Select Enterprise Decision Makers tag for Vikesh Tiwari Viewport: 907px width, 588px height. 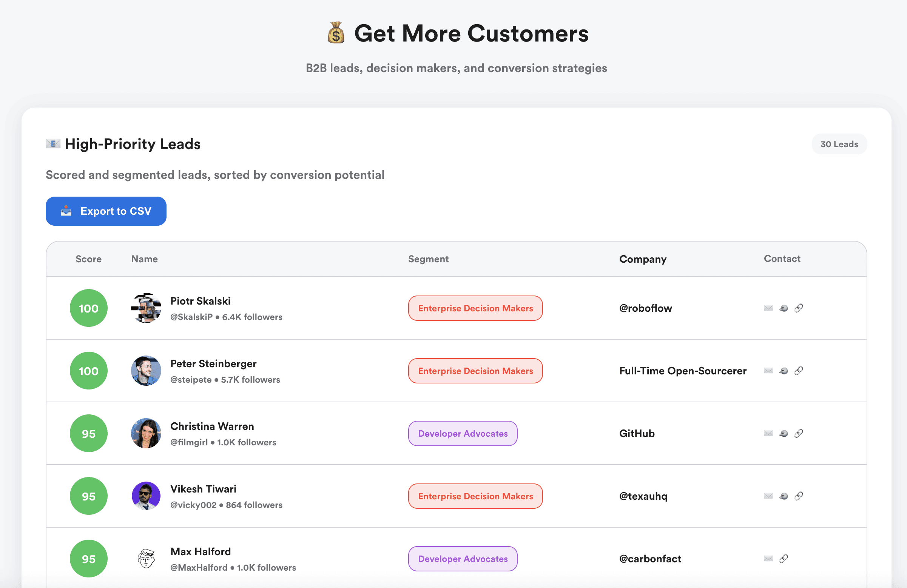[x=475, y=496]
